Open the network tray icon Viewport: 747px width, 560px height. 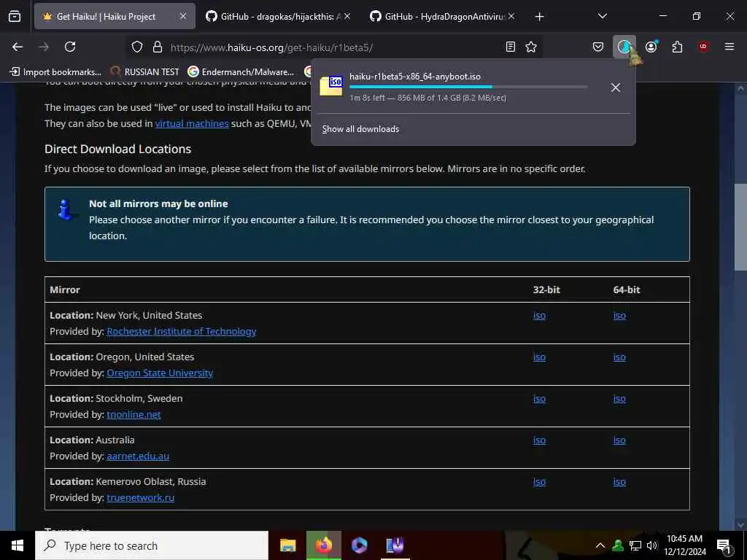635,545
